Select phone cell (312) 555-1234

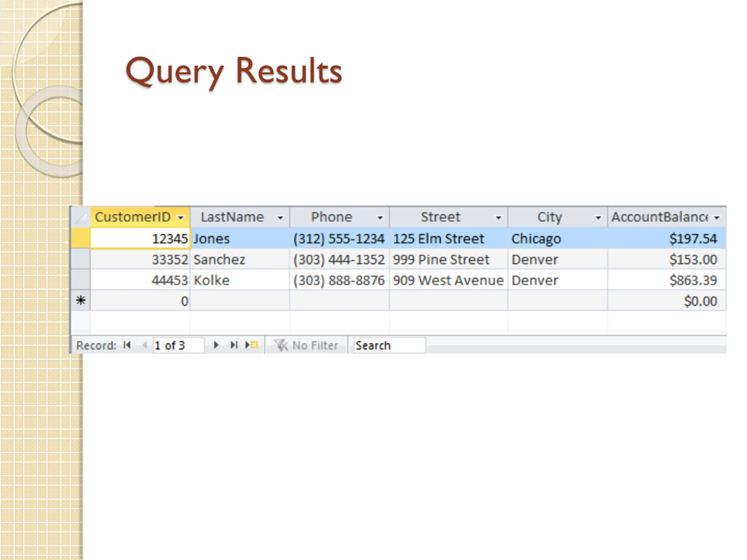[x=339, y=238]
